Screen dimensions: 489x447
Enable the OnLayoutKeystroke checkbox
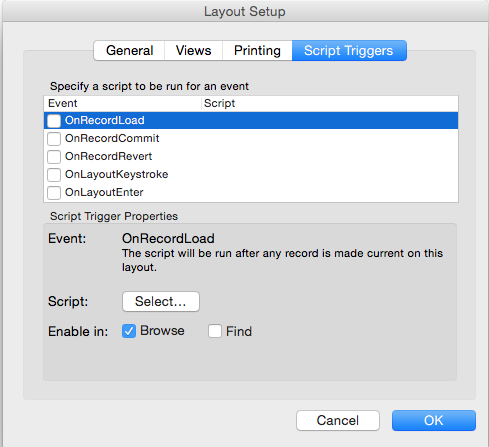click(54, 175)
